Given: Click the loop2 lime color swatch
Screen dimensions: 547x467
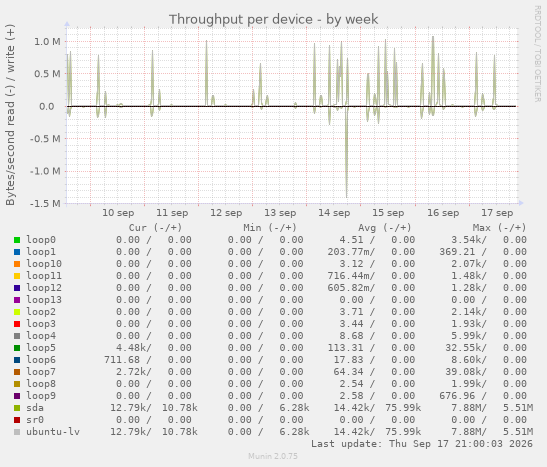Looking at the screenshot, I should (x=17, y=312).
